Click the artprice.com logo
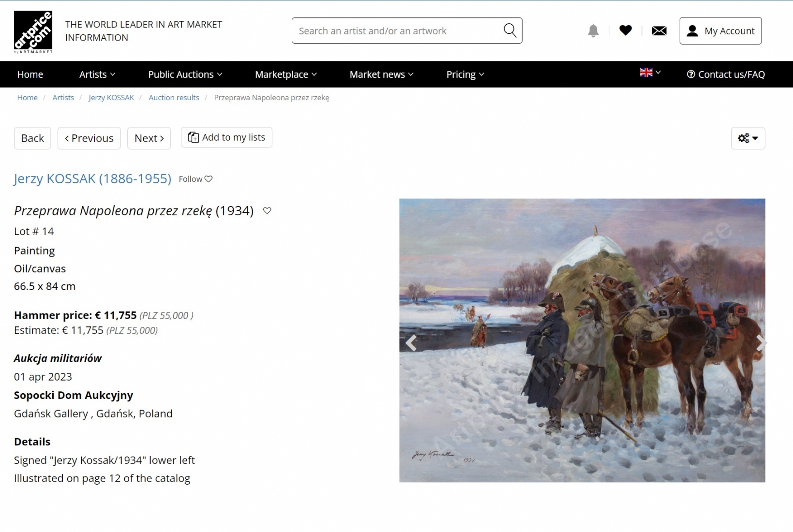 click(33, 32)
